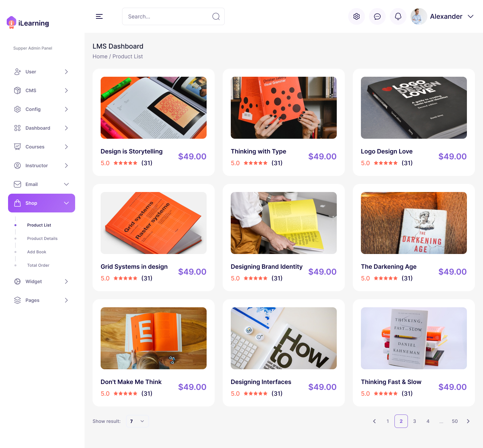Select Add Book submenu item
Screen dimensions: 483x448
click(37, 252)
